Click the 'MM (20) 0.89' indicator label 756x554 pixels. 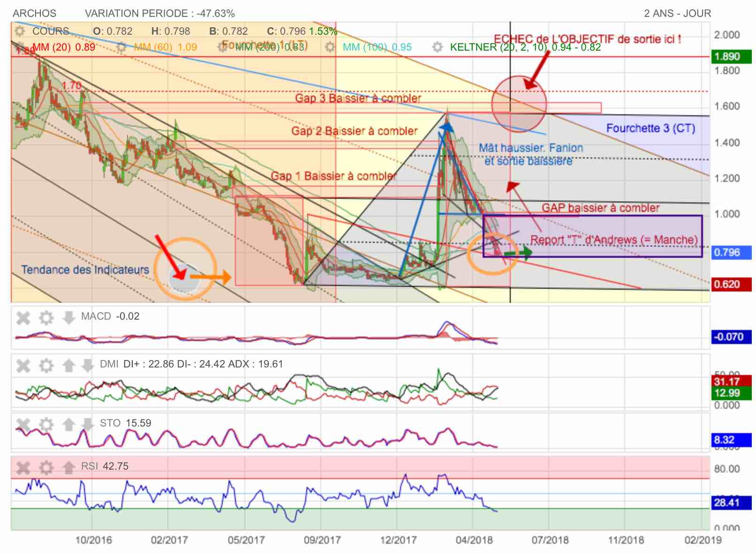64,47
